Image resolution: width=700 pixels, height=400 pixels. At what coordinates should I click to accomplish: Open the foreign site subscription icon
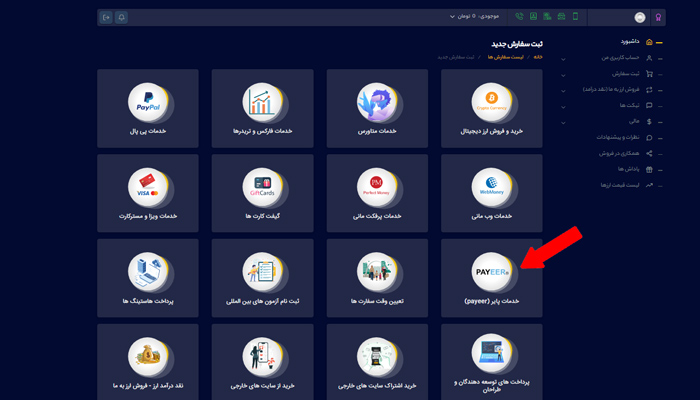[377, 356]
